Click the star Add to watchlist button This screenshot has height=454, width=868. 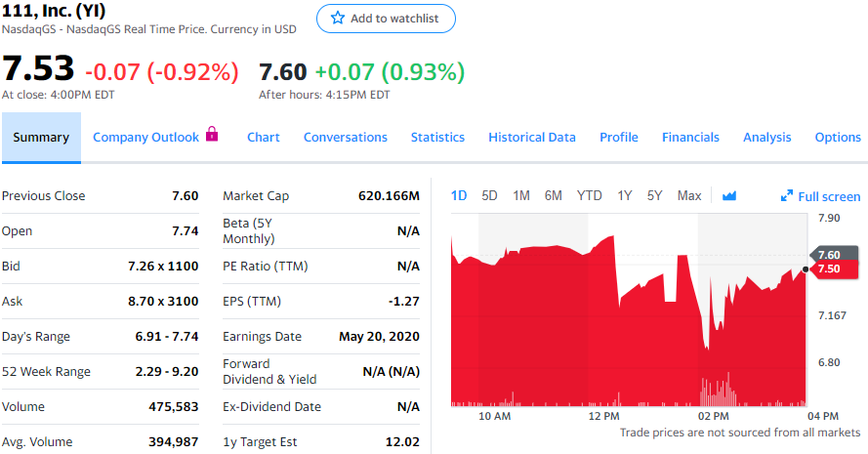[x=386, y=19]
